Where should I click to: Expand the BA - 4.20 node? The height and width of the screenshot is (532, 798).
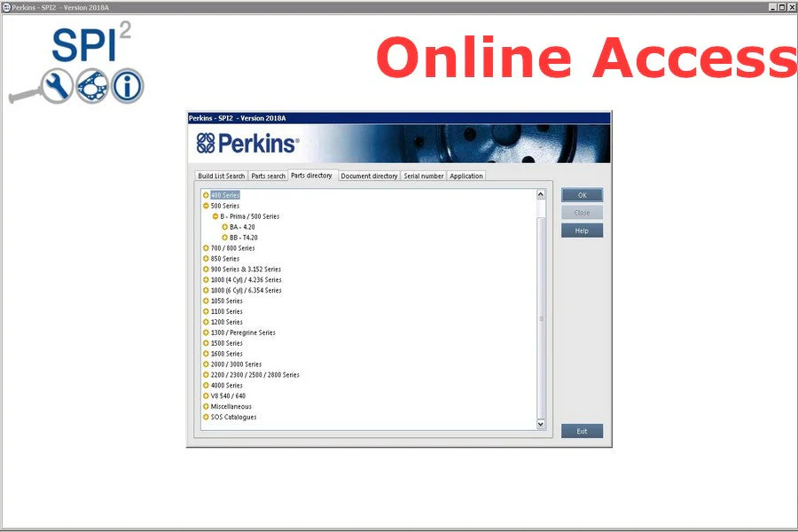point(225,227)
